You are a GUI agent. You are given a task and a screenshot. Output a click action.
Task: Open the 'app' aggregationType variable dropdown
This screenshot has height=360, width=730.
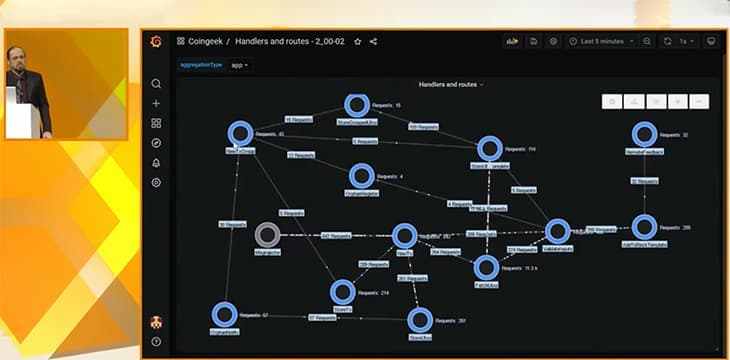point(240,65)
